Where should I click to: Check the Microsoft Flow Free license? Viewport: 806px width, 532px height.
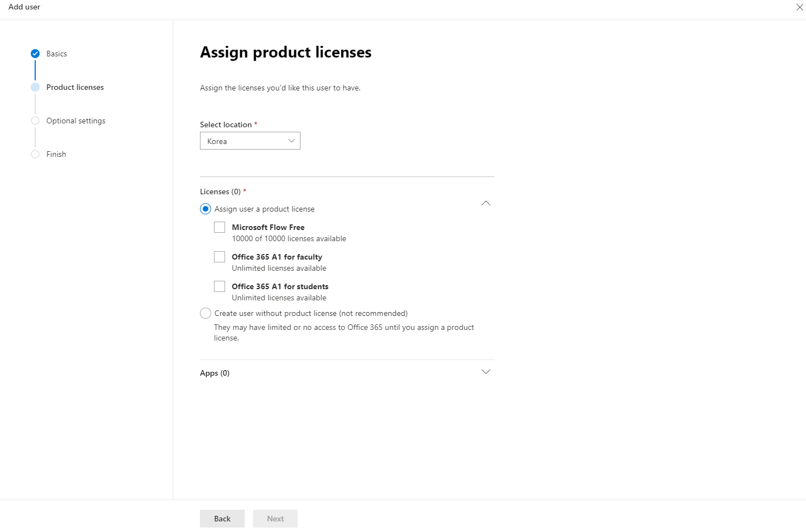click(x=220, y=227)
